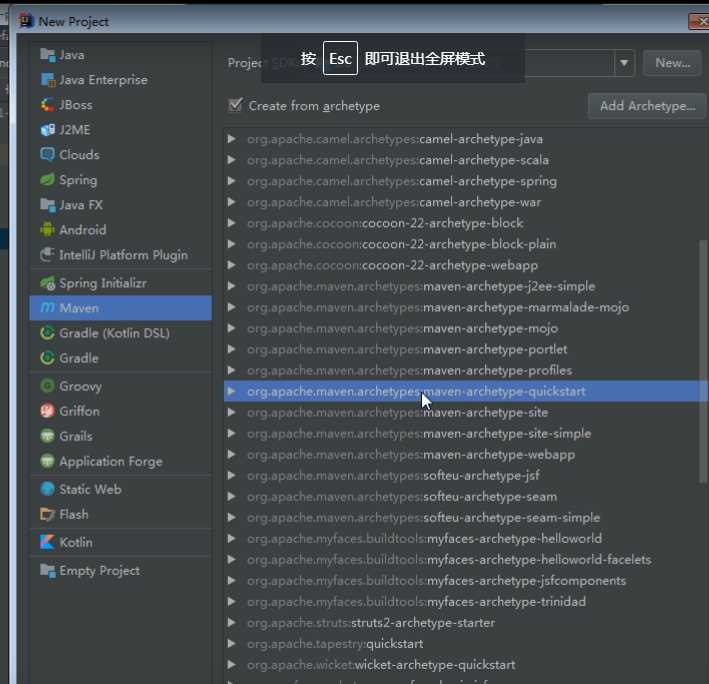Choose Gradle (Kotlin DSL) label
The height and width of the screenshot is (684, 709).
[114, 333]
